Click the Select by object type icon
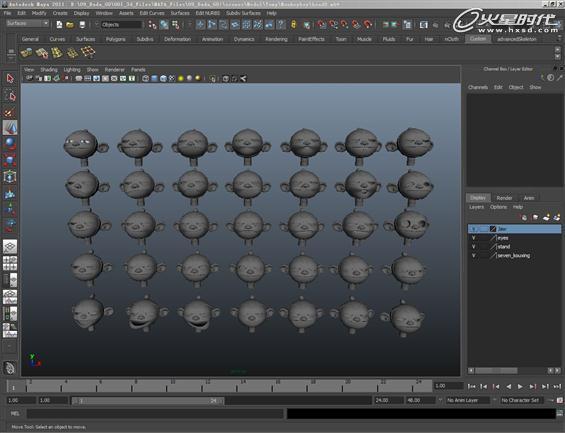565x433 pixels. click(164, 24)
